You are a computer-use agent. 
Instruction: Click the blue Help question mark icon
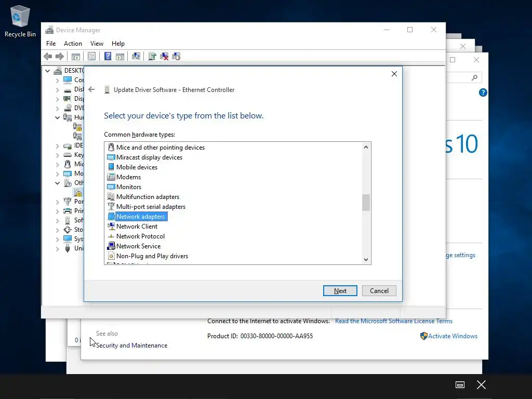coord(108,56)
